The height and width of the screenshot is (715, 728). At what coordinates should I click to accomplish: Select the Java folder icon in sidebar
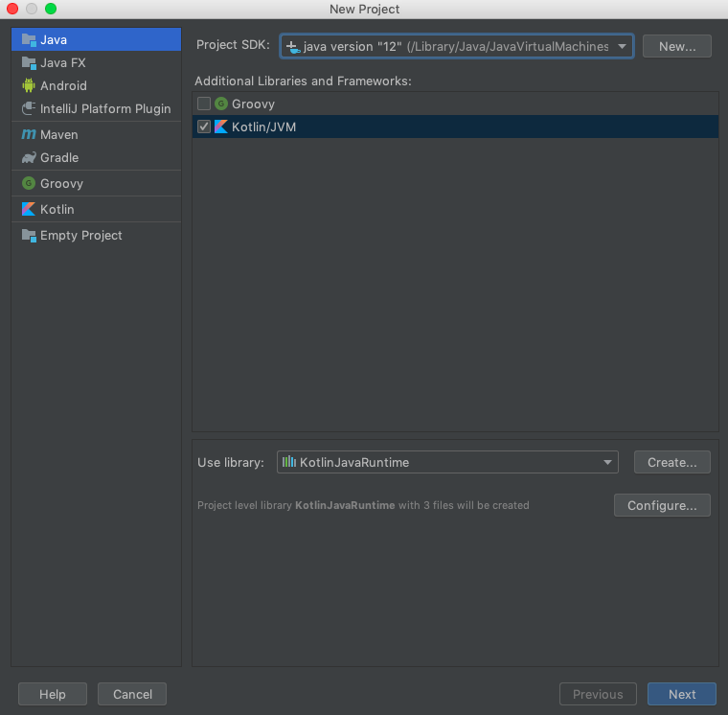(29, 40)
